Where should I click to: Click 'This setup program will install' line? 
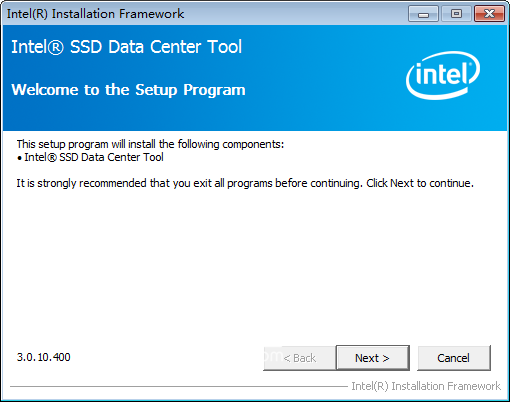[x=150, y=144]
